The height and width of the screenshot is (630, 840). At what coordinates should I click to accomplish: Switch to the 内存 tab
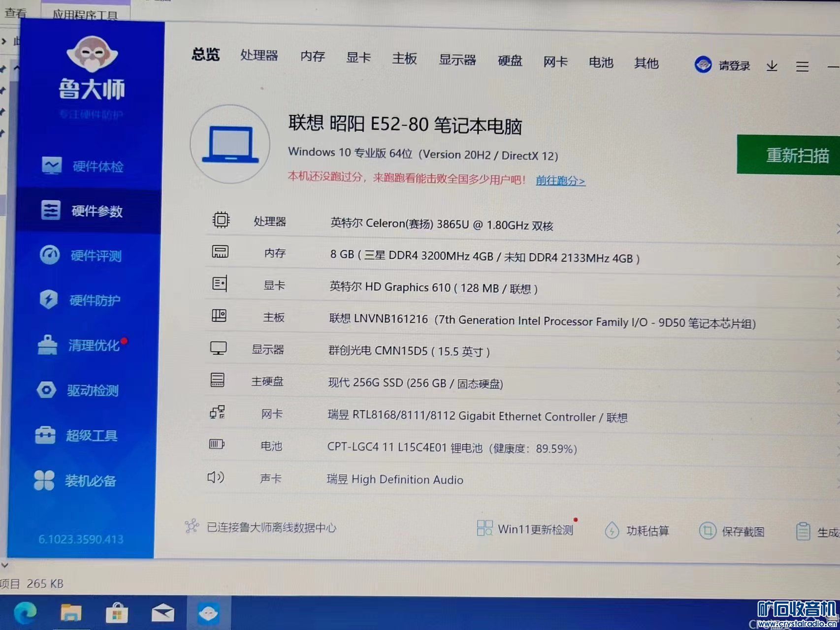pos(313,57)
